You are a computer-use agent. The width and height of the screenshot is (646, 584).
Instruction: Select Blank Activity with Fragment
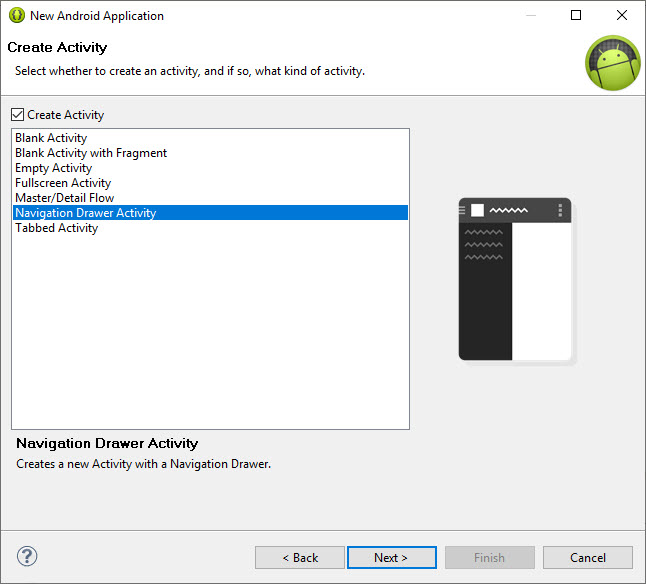click(x=210, y=153)
